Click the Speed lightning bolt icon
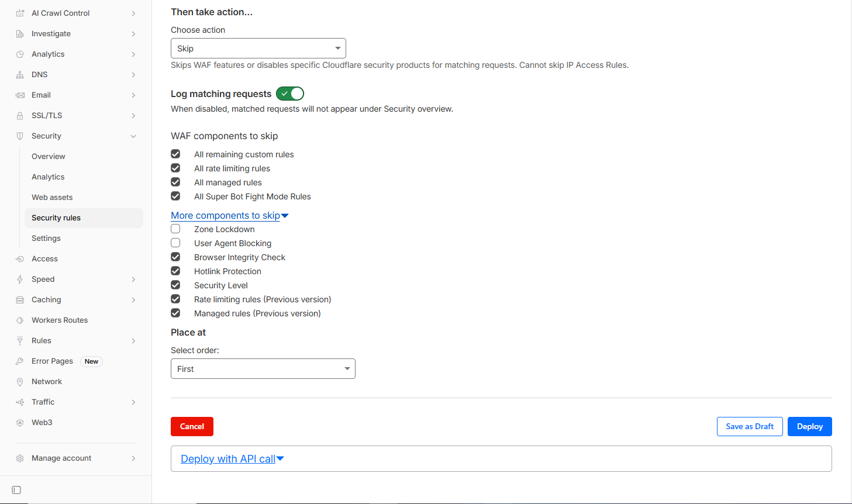Image resolution: width=852 pixels, height=504 pixels. pyautogui.click(x=20, y=279)
